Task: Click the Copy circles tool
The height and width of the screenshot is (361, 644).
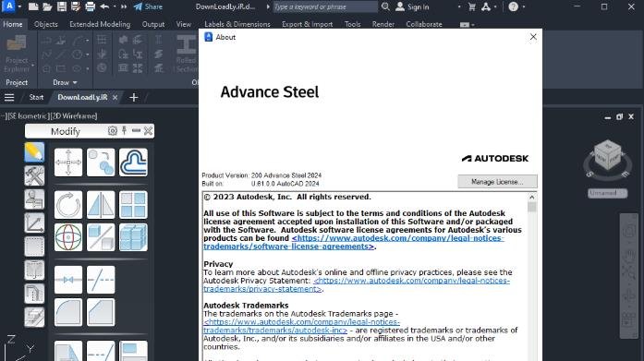Action: pos(101,162)
